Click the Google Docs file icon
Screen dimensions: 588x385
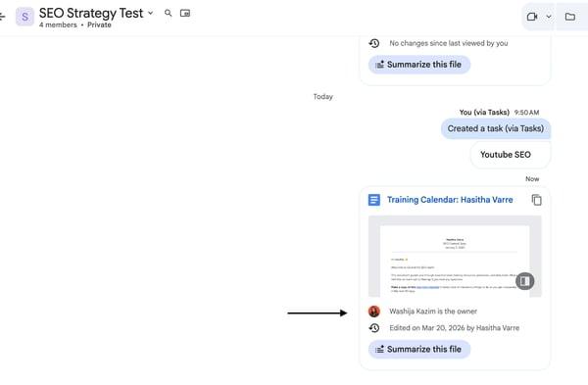(x=374, y=200)
